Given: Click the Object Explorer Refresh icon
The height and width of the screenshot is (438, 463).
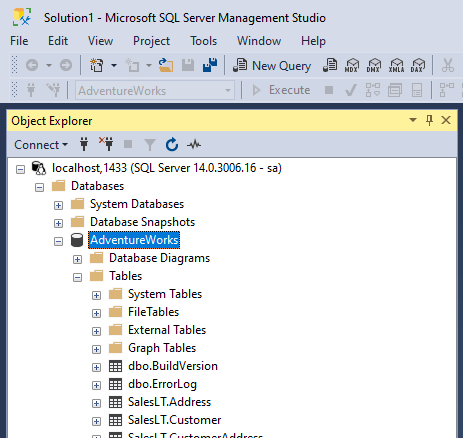Looking at the screenshot, I should pos(172,145).
